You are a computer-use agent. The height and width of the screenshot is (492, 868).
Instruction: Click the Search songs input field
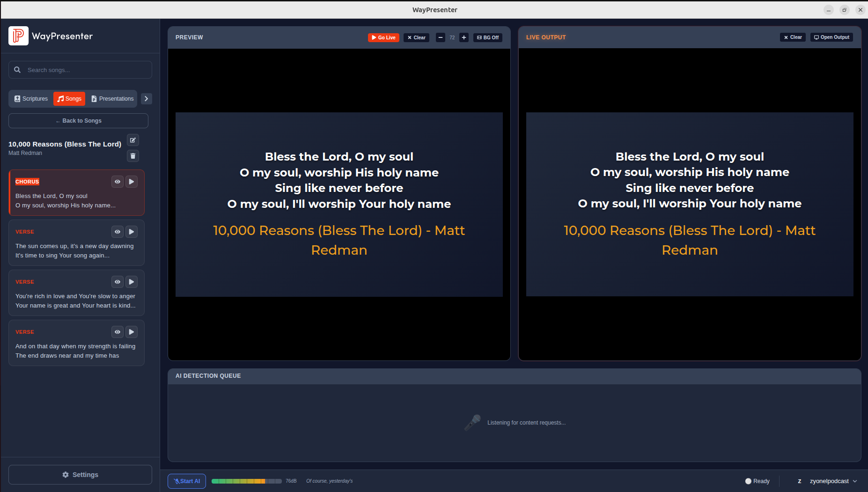point(87,70)
